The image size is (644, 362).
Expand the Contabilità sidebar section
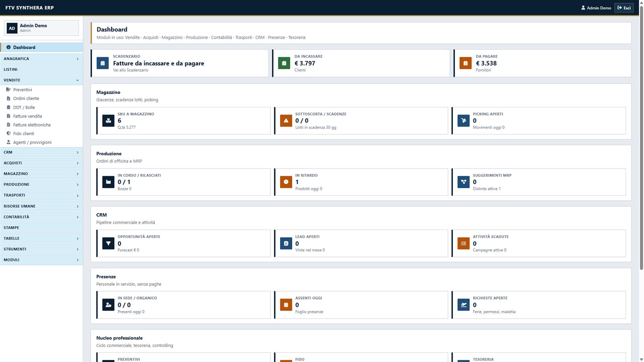pyautogui.click(x=41, y=217)
